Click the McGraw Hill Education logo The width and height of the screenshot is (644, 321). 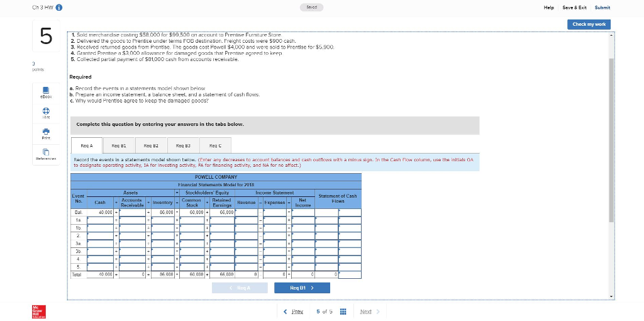(x=39, y=312)
